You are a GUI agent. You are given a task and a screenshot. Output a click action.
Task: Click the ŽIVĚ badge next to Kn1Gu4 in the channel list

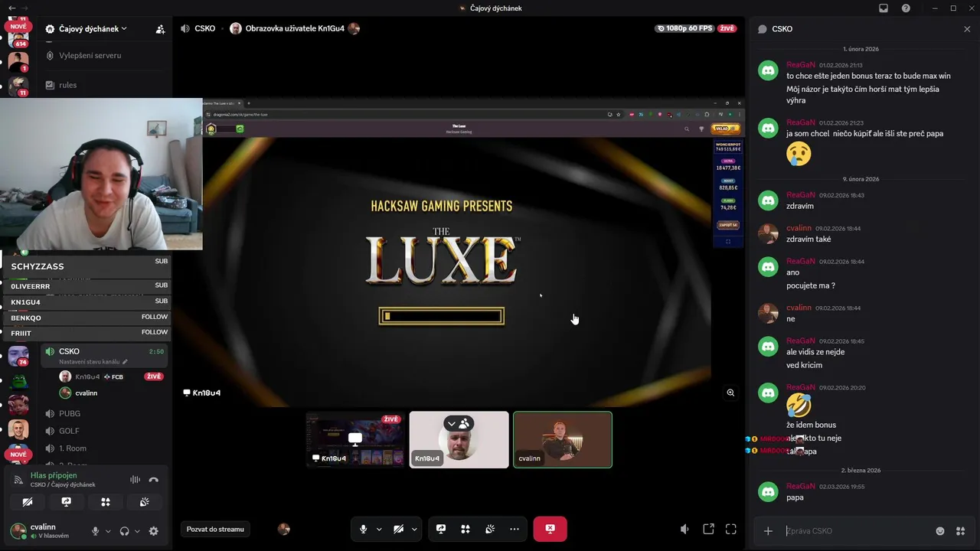154,377
